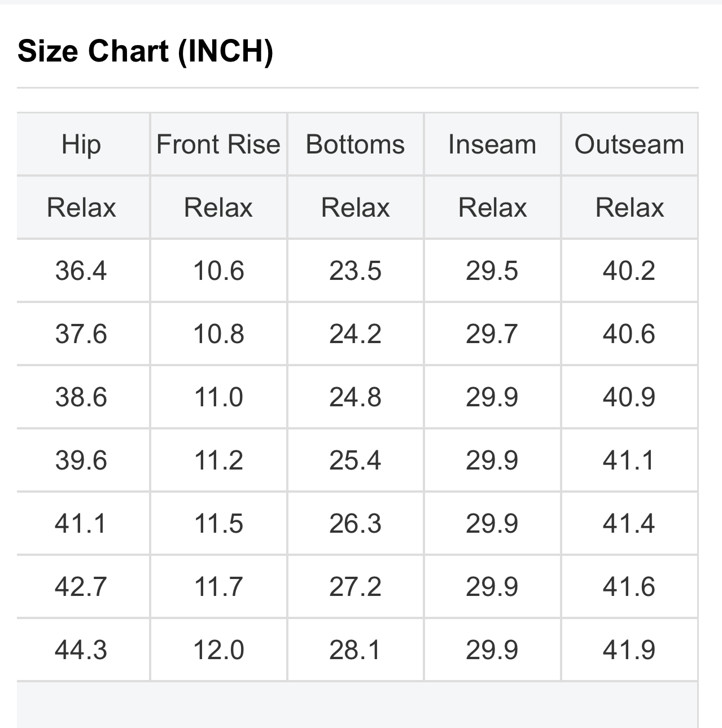
Task: Click the 44.3 hip value
Action: pos(81,650)
